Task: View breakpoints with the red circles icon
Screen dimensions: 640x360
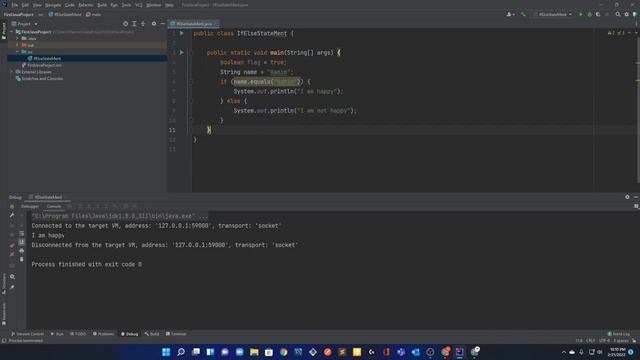Action: pyautogui.click(x=12, y=245)
